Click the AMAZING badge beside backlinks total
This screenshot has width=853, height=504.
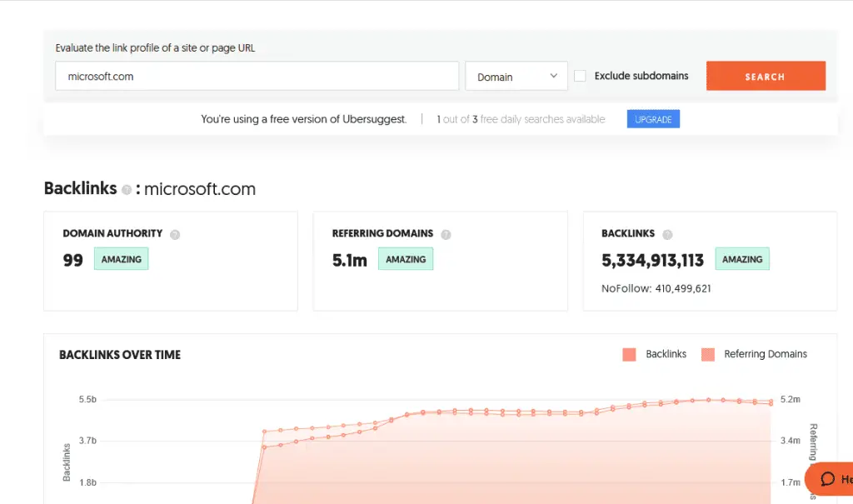click(x=742, y=259)
